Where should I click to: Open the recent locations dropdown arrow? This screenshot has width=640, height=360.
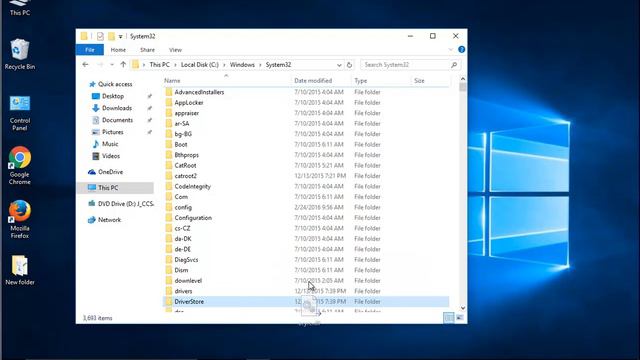(111, 64)
